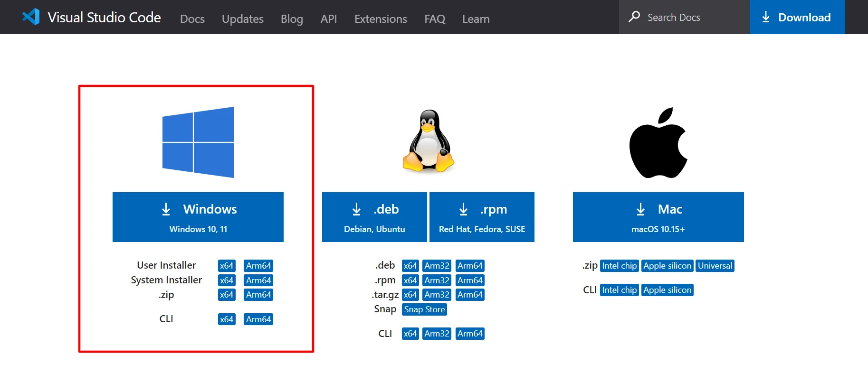Select x64 in Linux .rpm row
The image size is (868, 383).
(x=410, y=280)
